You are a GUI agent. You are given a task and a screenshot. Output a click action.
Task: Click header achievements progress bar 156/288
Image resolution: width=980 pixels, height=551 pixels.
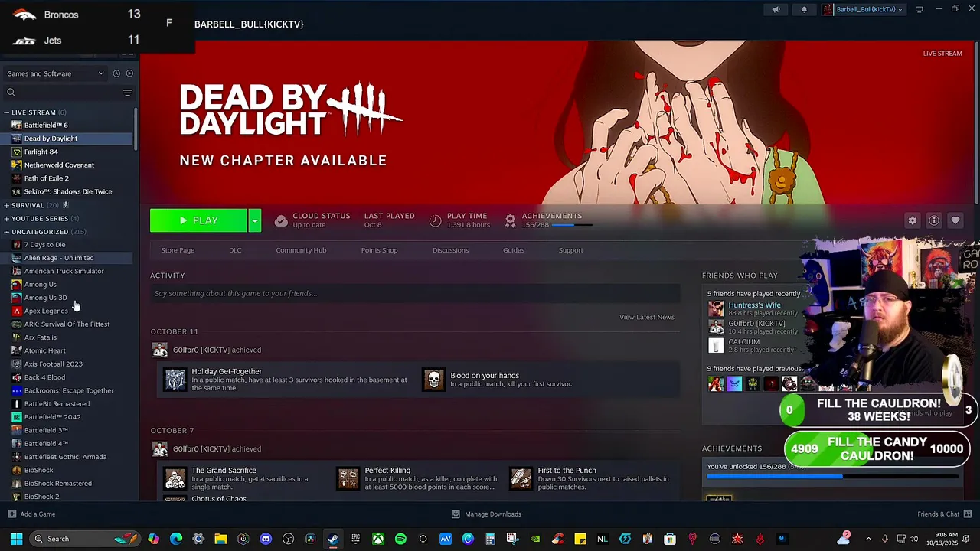coord(572,225)
